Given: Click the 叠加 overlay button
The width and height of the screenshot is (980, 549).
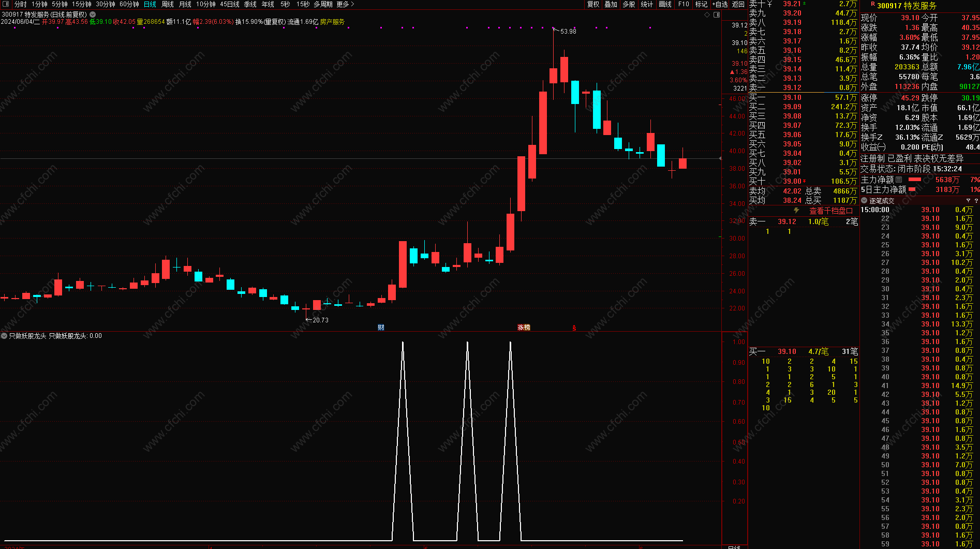Looking at the screenshot, I should pyautogui.click(x=611, y=4).
